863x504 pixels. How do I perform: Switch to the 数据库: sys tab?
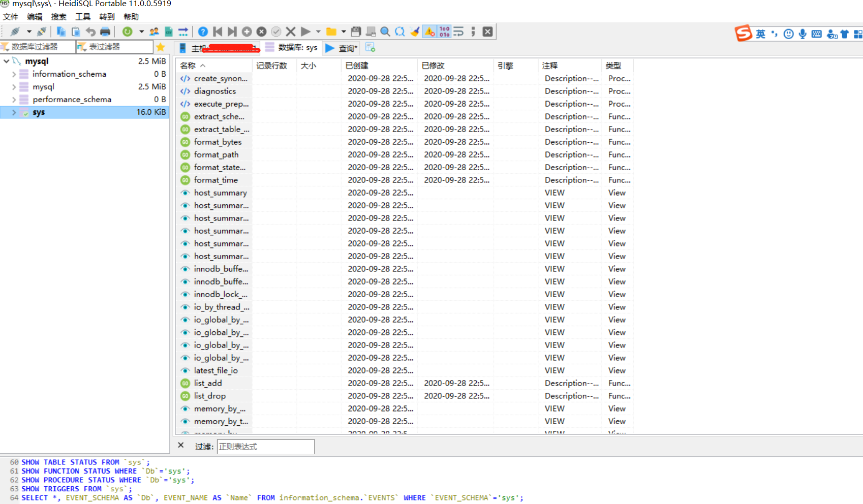292,47
